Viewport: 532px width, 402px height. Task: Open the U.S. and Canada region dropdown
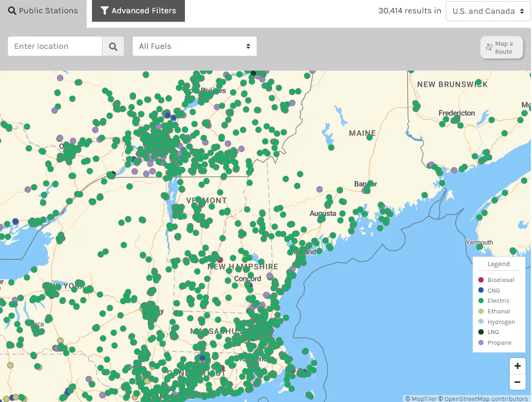(488, 11)
